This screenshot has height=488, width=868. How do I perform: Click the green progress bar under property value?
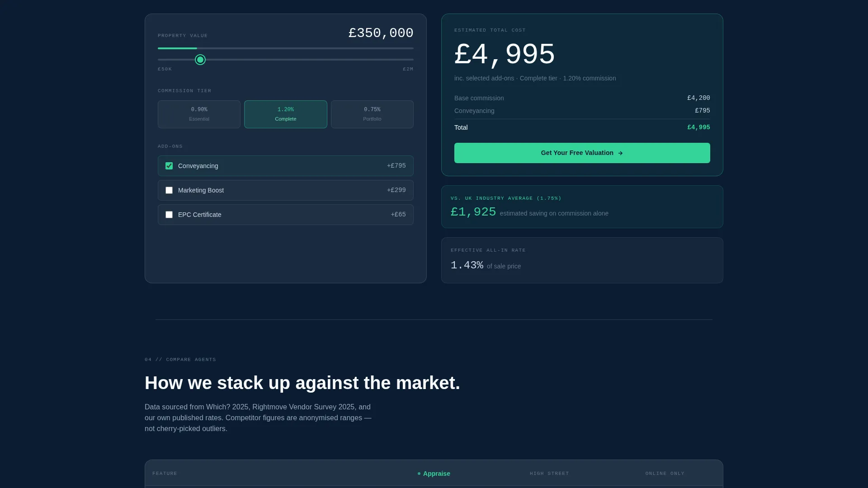[177, 48]
